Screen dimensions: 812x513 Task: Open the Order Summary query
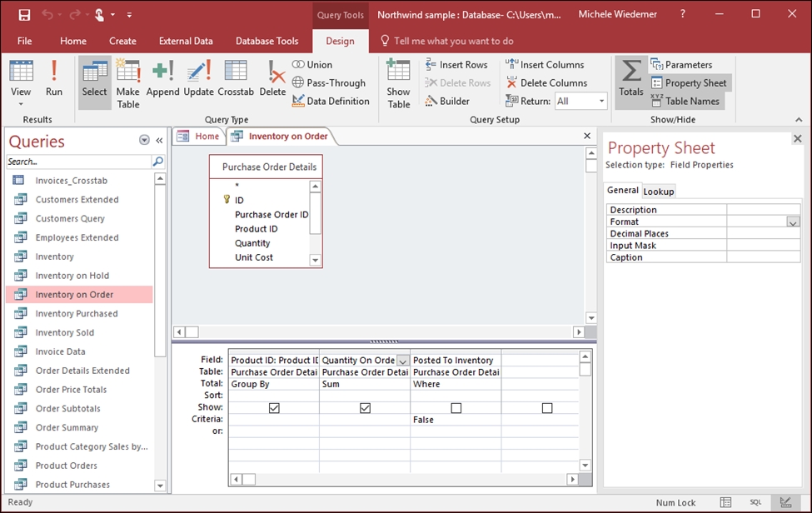tap(67, 427)
